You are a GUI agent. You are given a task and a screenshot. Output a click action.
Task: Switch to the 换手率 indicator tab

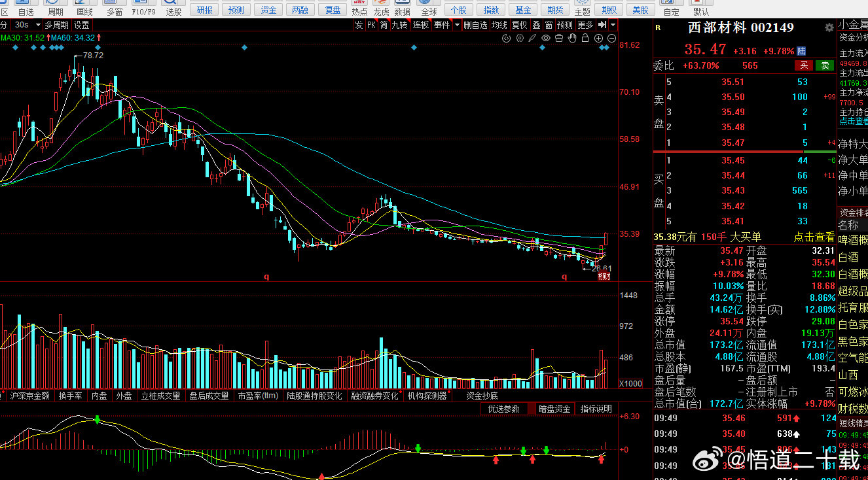[70, 396]
